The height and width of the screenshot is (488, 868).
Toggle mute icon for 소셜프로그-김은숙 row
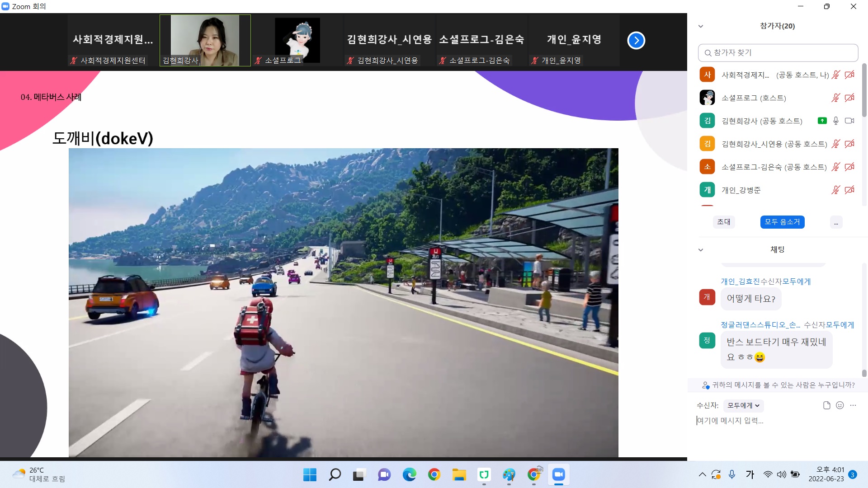[835, 167]
